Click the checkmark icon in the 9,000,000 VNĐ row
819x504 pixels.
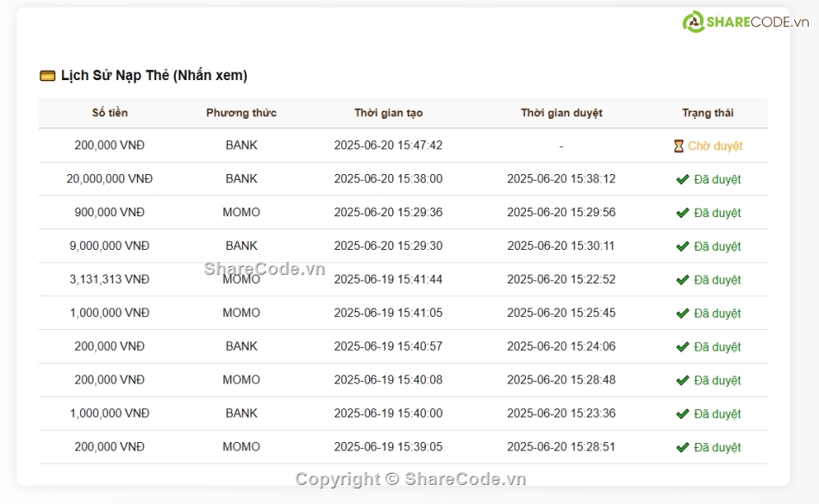[682, 246]
